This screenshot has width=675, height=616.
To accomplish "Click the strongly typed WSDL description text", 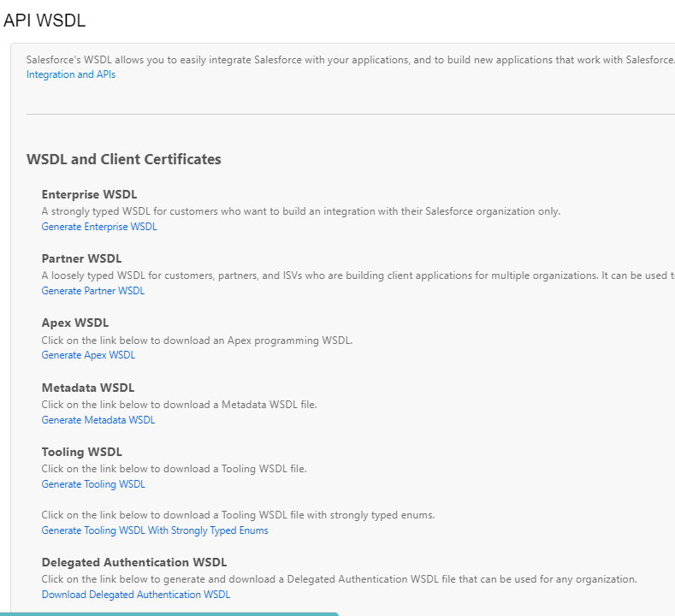I will pos(301,211).
